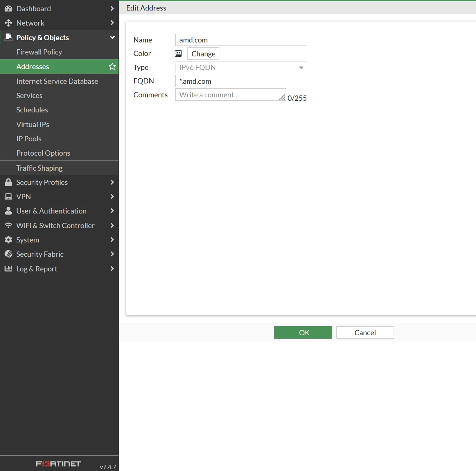Image resolution: width=476 pixels, height=471 pixels.
Task: Click the Dashboard gauge icon
Action: tap(8, 9)
